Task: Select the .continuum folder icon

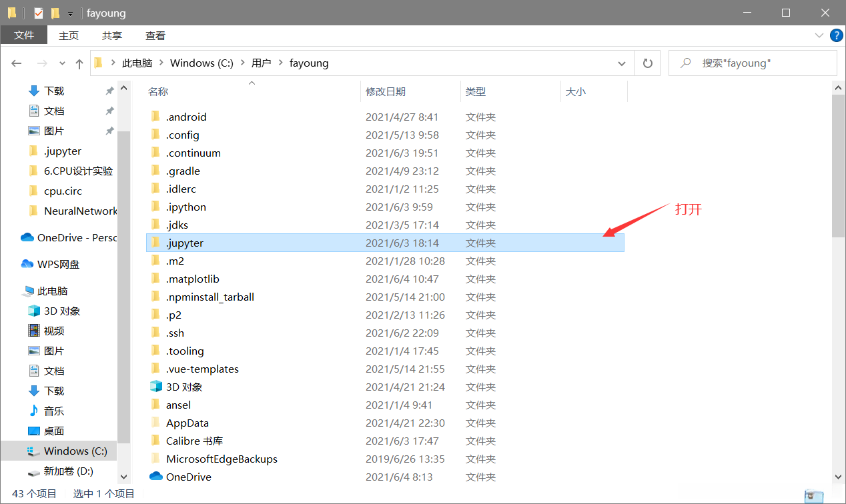Action: 155,153
